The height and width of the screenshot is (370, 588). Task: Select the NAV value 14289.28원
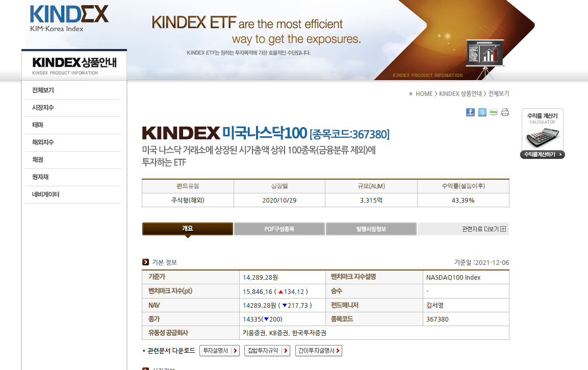point(259,306)
